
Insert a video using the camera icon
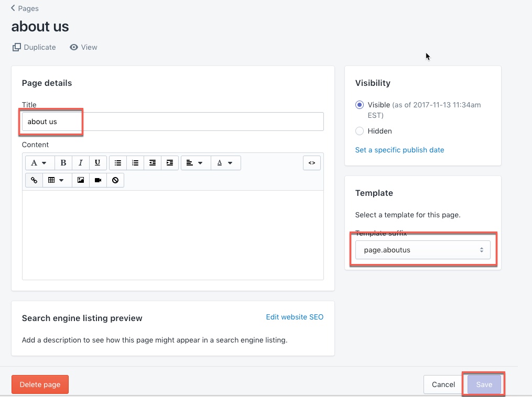click(x=98, y=180)
